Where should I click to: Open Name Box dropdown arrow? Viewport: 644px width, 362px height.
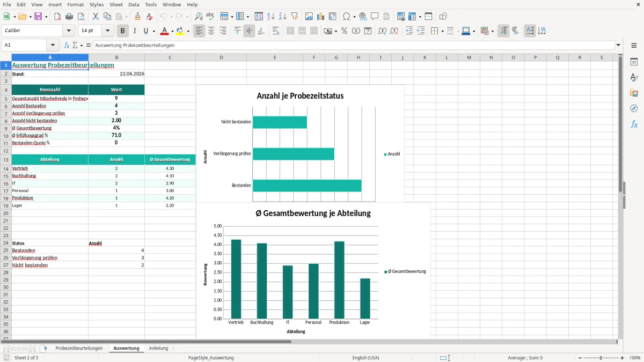53,45
